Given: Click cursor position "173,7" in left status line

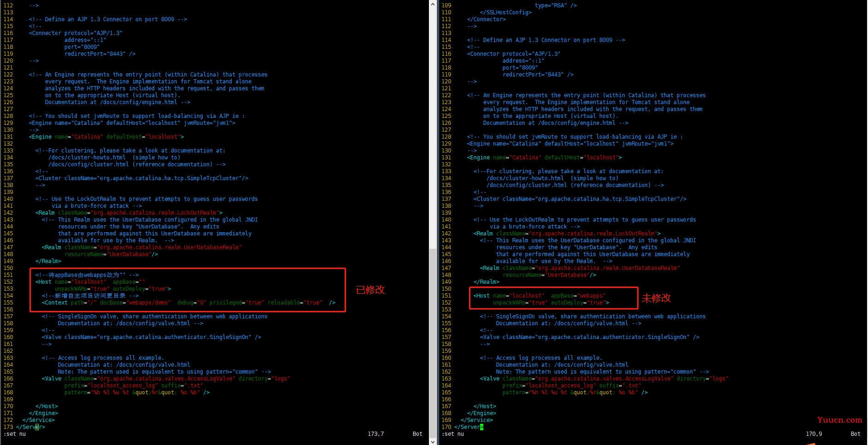Looking at the screenshot, I should [x=375, y=434].
